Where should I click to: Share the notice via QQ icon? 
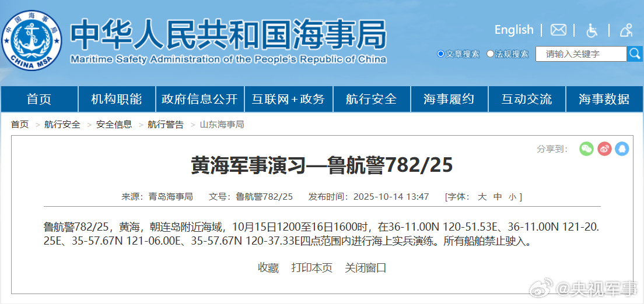622,149
